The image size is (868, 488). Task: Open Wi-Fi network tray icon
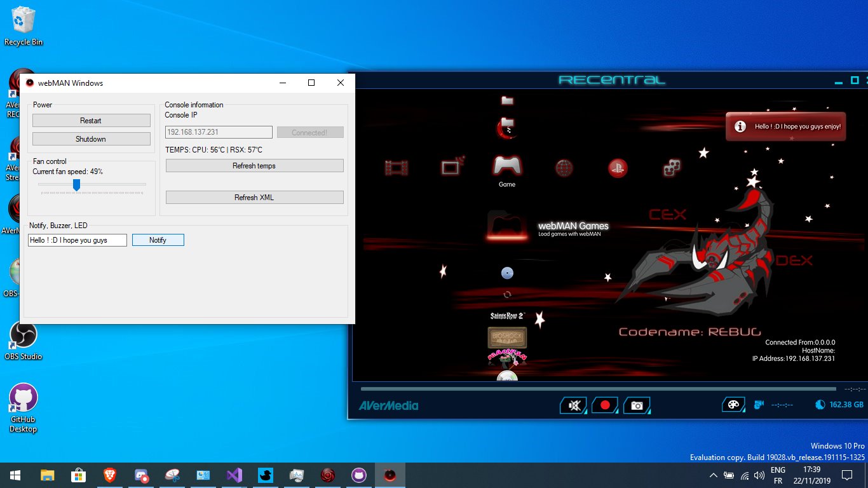point(743,475)
